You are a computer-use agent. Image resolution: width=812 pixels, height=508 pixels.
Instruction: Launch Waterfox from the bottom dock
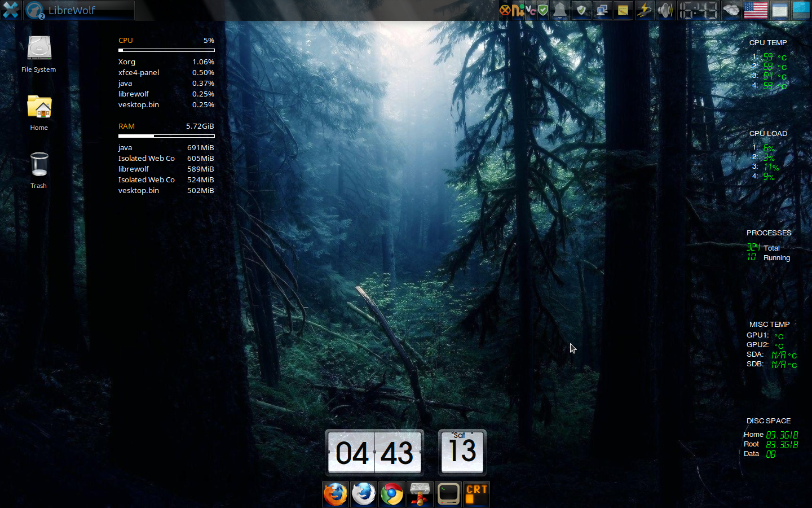pyautogui.click(x=364, y=494)
